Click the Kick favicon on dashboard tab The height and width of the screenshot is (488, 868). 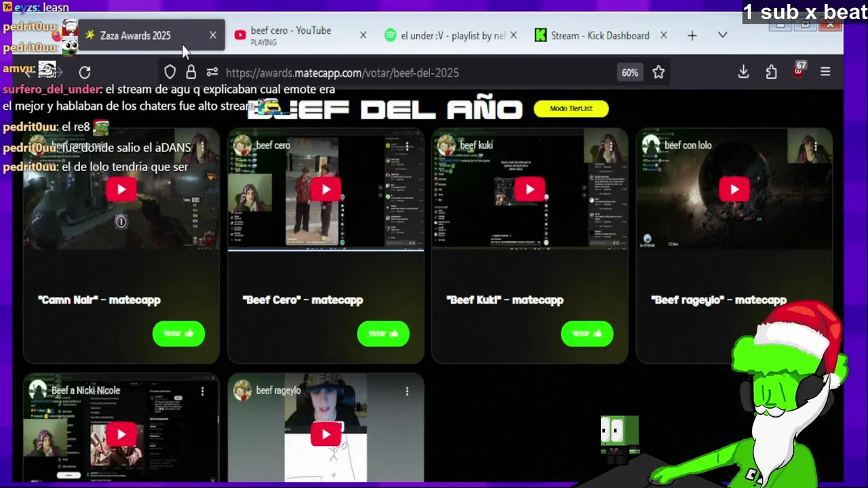pyautogui.click(x=540, y=35)
